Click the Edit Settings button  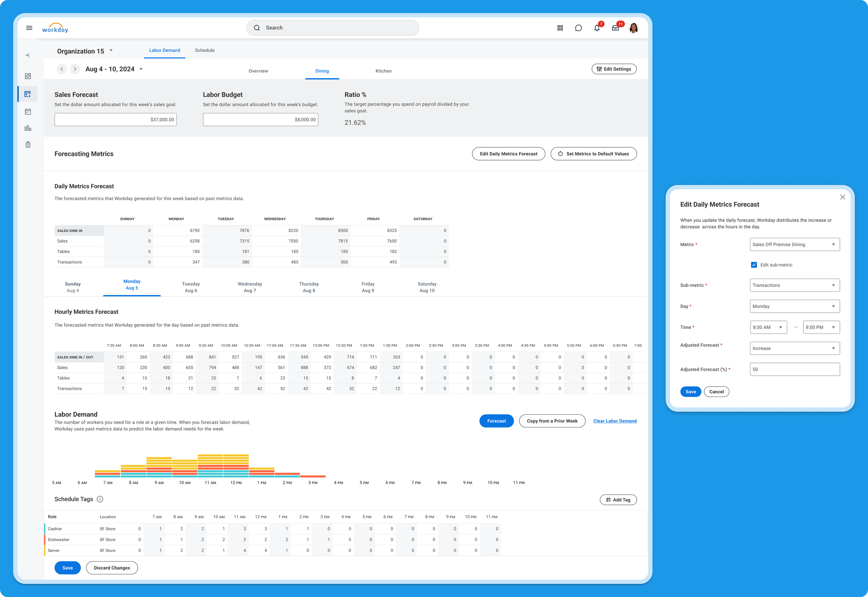(614, 69)
